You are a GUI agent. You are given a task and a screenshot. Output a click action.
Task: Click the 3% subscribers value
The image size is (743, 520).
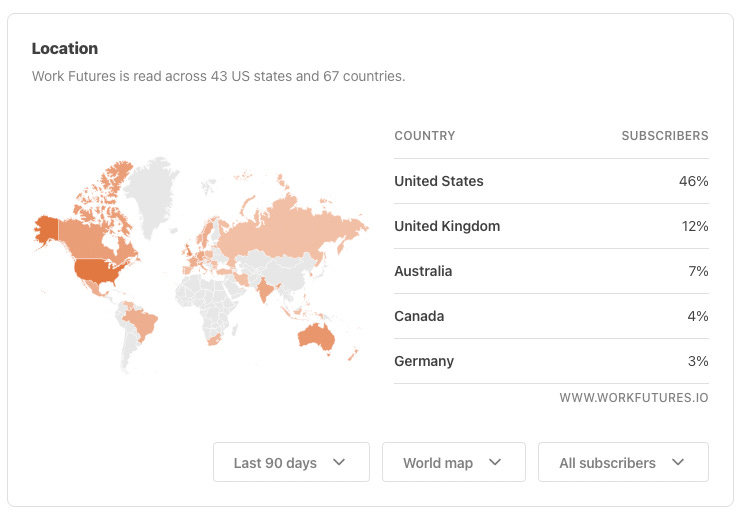pos(698,361)
